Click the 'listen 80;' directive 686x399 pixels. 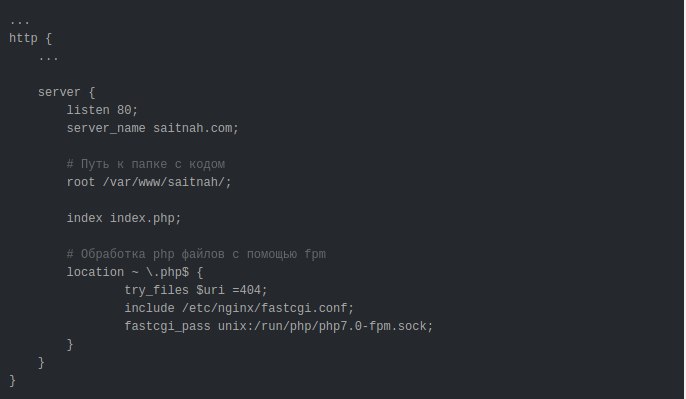pos(102,110)
